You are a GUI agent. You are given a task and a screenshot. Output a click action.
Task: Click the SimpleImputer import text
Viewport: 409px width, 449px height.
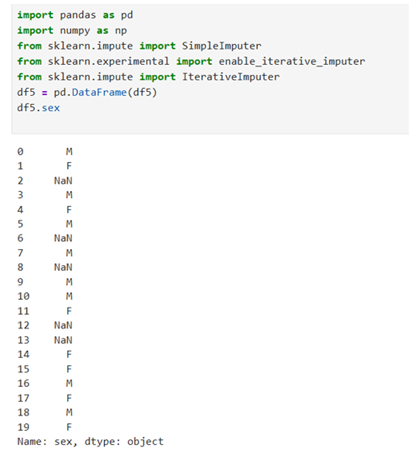[x=221, y=46]
